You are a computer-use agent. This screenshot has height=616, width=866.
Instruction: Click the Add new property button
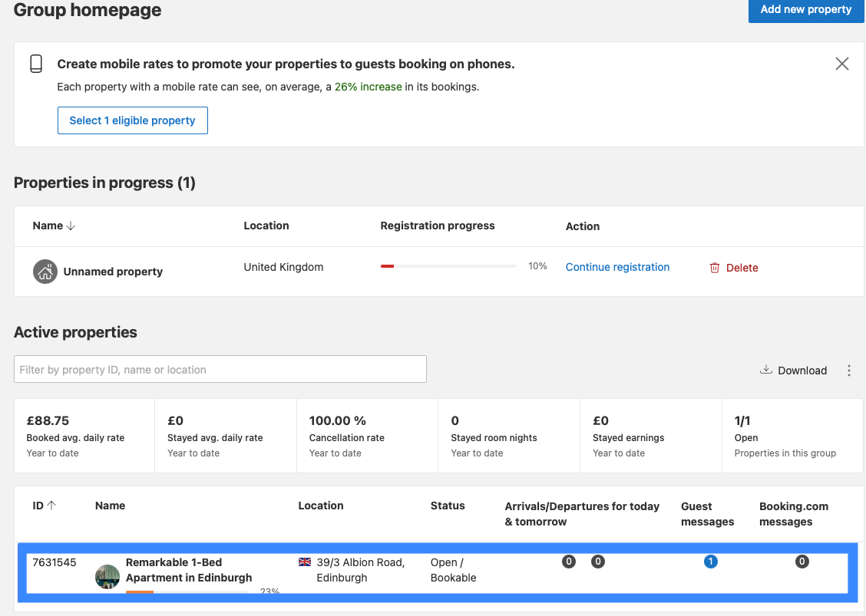tap(805, 10)
